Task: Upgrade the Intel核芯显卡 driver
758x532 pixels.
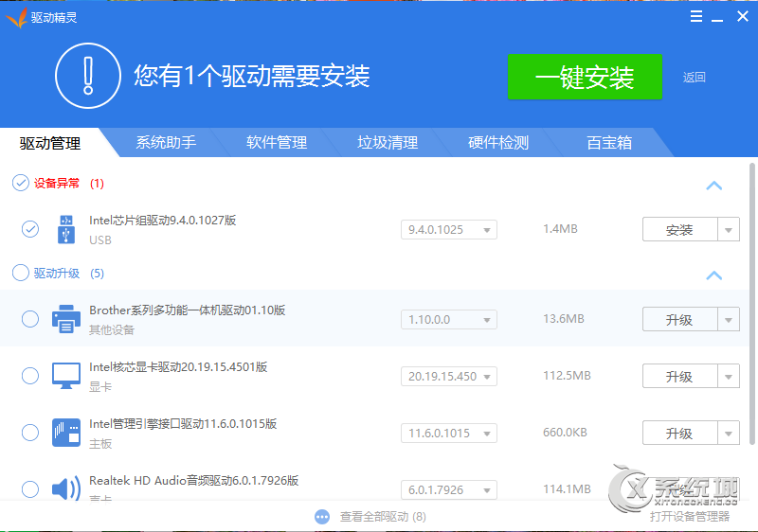Action: tap(679, 377)
